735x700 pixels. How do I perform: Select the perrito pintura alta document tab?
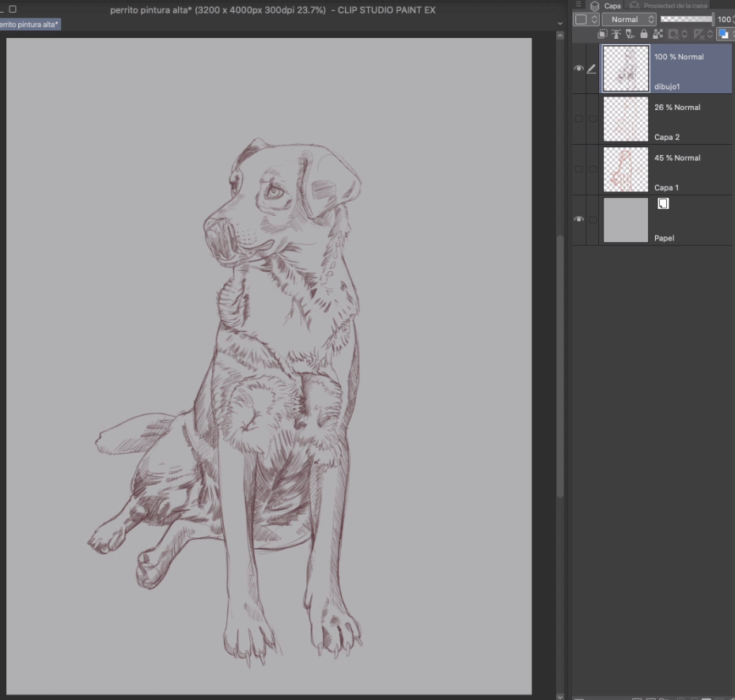tap(29, 25)
